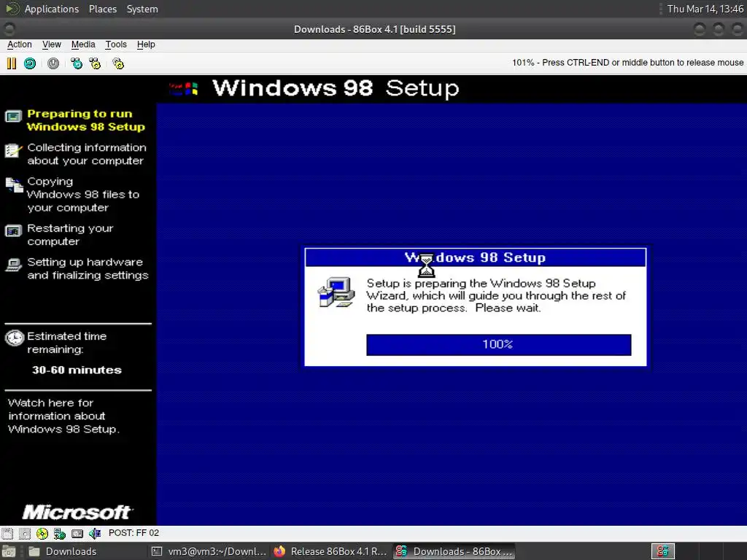Click the clock icon for estimated time

point(15,338)
